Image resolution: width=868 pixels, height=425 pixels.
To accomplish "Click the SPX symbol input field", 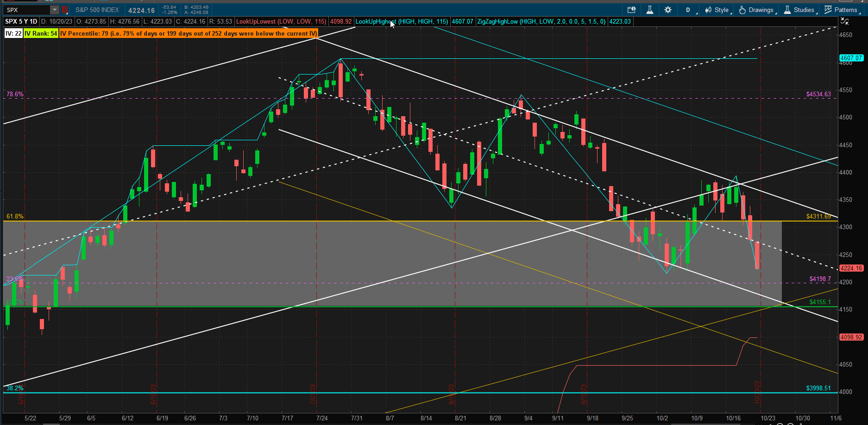I will tap(27, 10).
